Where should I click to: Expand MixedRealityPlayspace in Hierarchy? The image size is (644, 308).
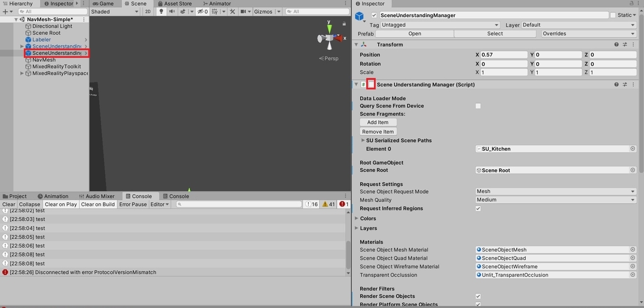click(x=22, y=74)
